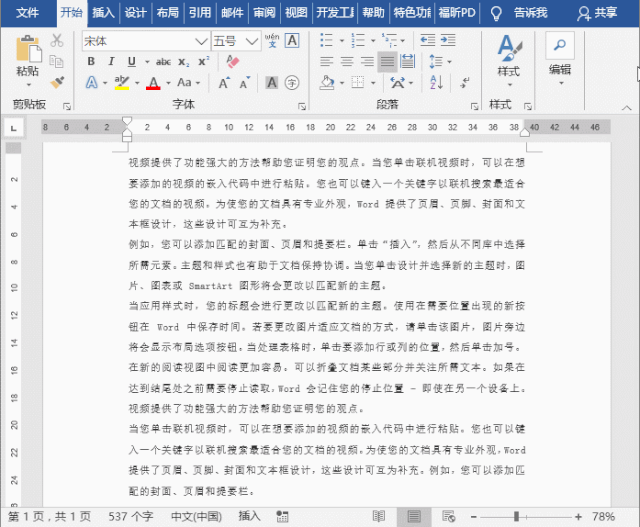Open text effects A icon
640x527 pixels.
tap(92, 82)
